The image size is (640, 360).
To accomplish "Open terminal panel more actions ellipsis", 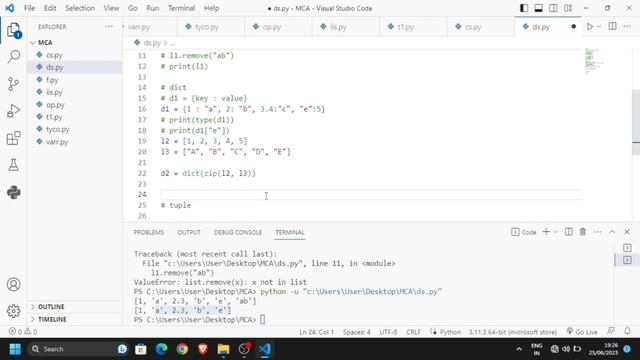I will (598, 232).
